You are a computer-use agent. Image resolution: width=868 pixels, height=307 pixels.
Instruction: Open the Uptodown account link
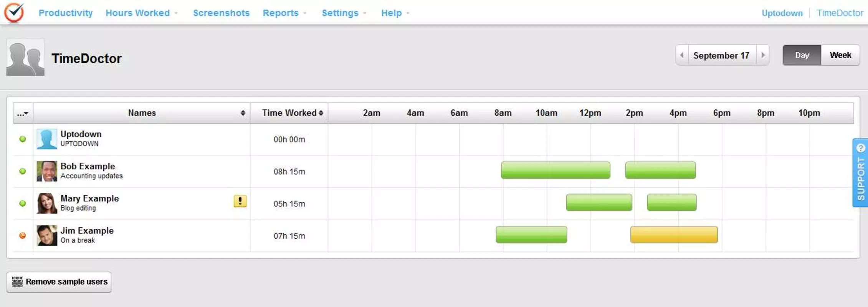[782, 13]
